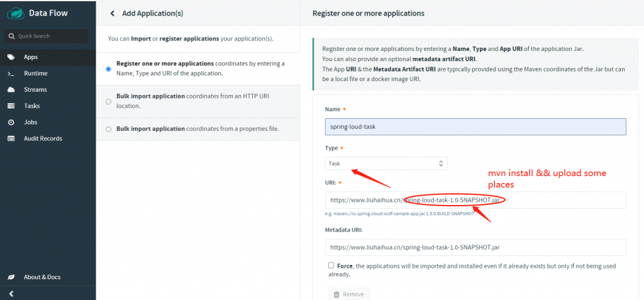The image size is (644, 300).
Task: Open the Streams menu item
Action: click(35, 90)
